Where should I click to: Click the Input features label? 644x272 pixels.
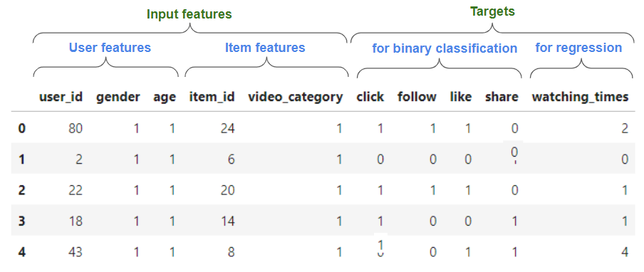(x=189, y=14)
